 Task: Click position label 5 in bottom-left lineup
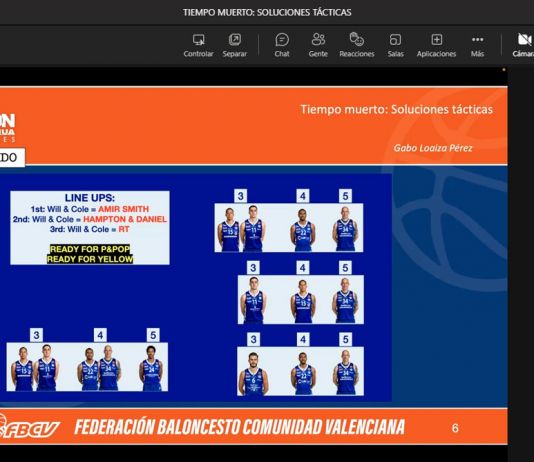click(153, 335)
